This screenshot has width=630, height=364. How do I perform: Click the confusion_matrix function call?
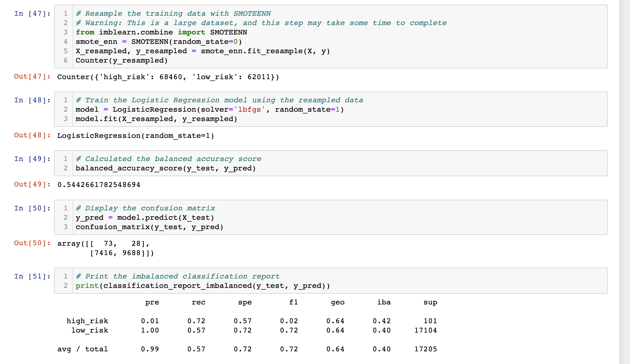click(x=149, y=227)
